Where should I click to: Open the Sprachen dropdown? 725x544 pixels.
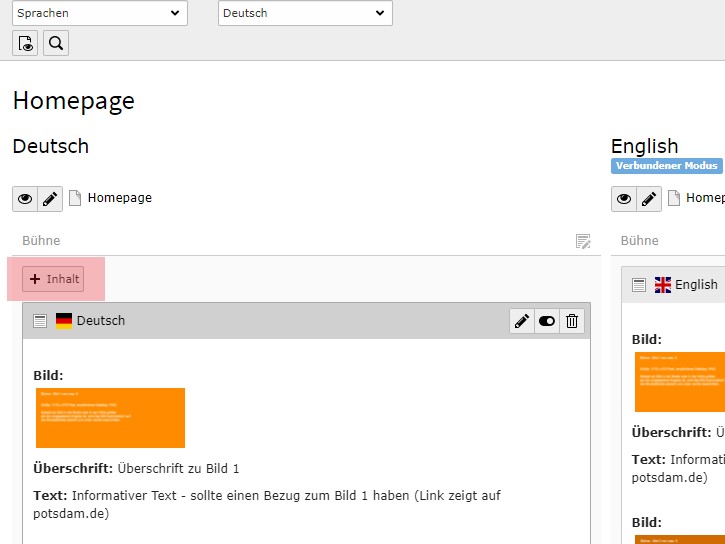point(100,13)
